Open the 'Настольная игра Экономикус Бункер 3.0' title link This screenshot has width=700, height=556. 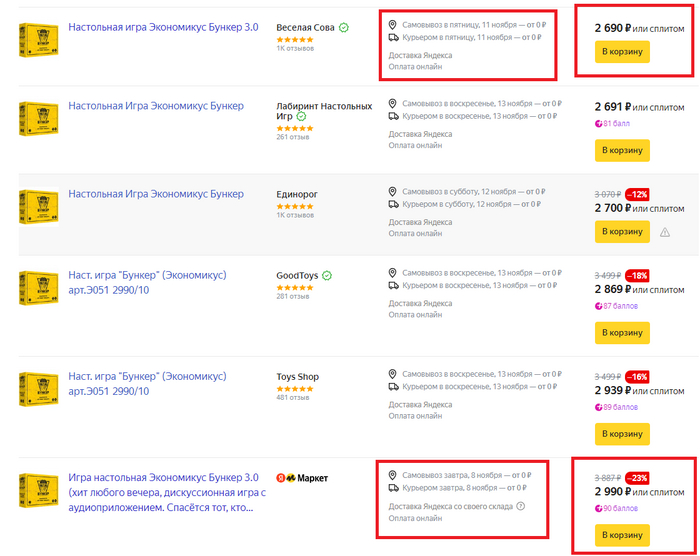point(163,27)
